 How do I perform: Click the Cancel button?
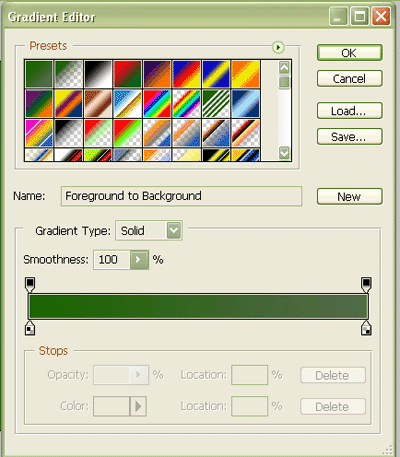[x=349, y=79]
